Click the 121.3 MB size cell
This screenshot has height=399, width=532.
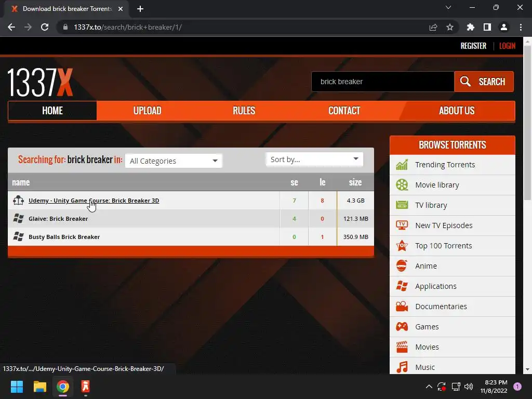click(x=355, y=219)
